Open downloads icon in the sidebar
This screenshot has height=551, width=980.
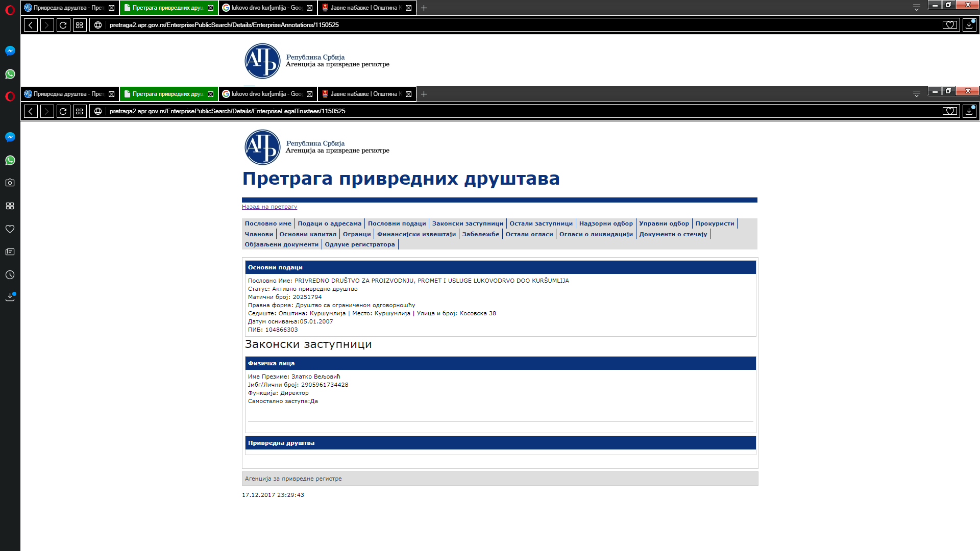(x=10, y=297)
